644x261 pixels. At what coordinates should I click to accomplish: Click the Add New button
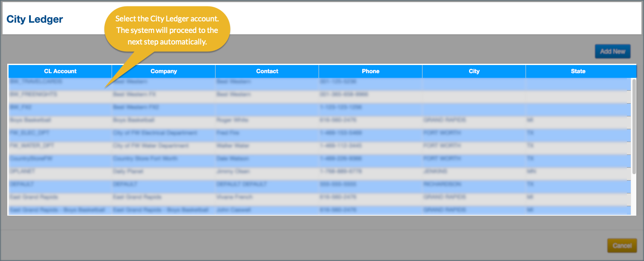point(612,51)
